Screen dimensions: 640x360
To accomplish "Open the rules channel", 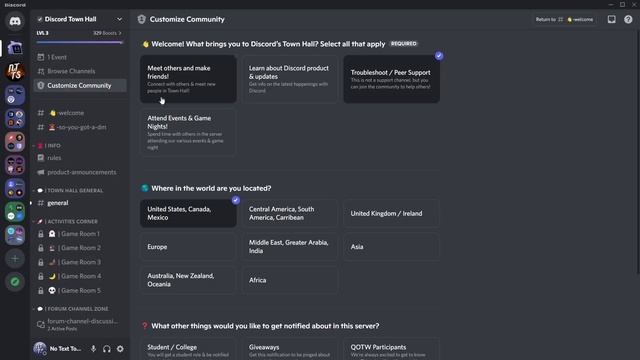I will pyautogui.click(x=80, y=158).
